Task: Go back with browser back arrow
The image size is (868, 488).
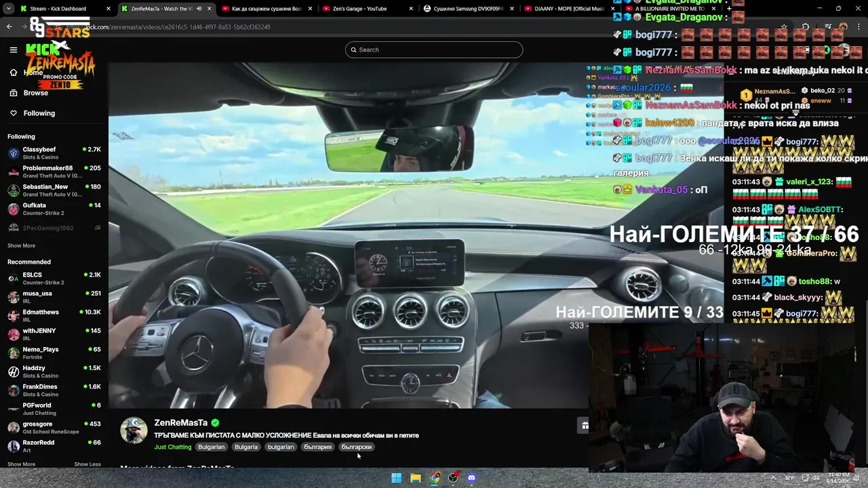Action: [x=9, y=26]
